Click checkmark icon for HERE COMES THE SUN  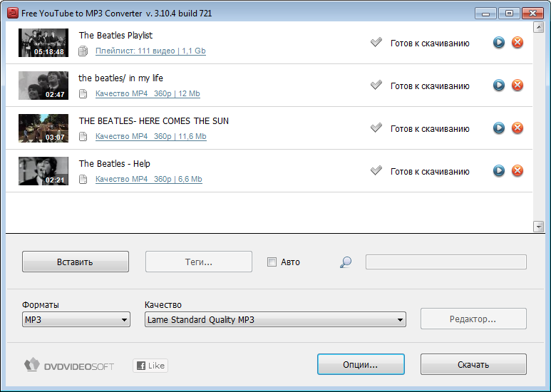[376, 128]
